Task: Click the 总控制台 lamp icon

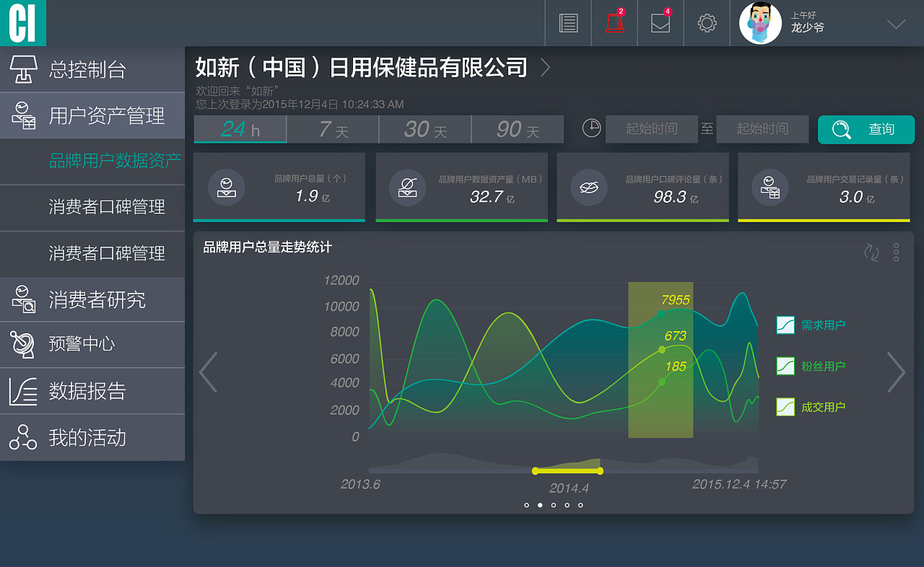Action: (x=23, y=69)
